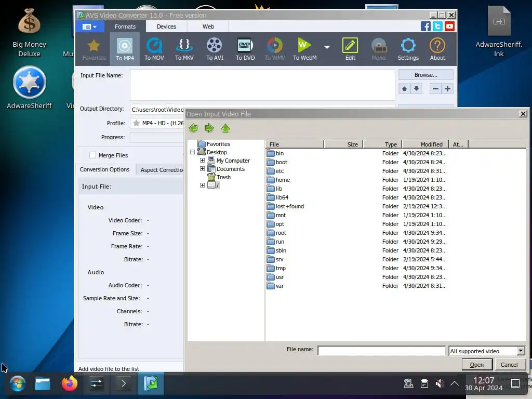Cancel the Open Input Video dialog
Screen dimensions: 532x399
click(x=509, y=365)
